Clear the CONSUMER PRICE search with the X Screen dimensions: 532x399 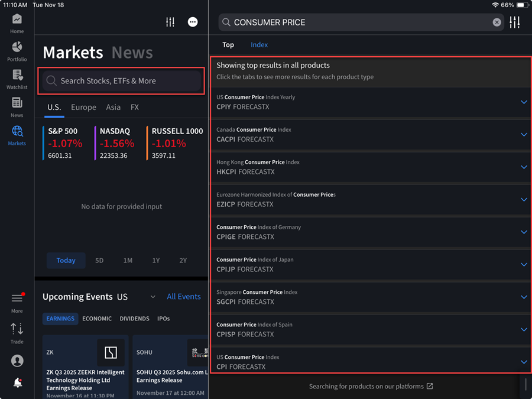coord(496,22)
